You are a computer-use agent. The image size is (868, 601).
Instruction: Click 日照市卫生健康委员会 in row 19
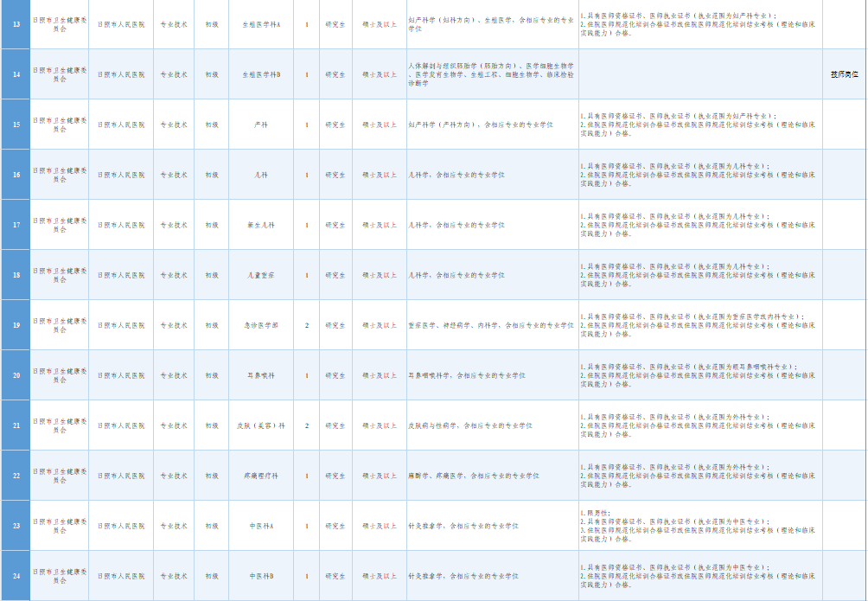coord(60,325)
